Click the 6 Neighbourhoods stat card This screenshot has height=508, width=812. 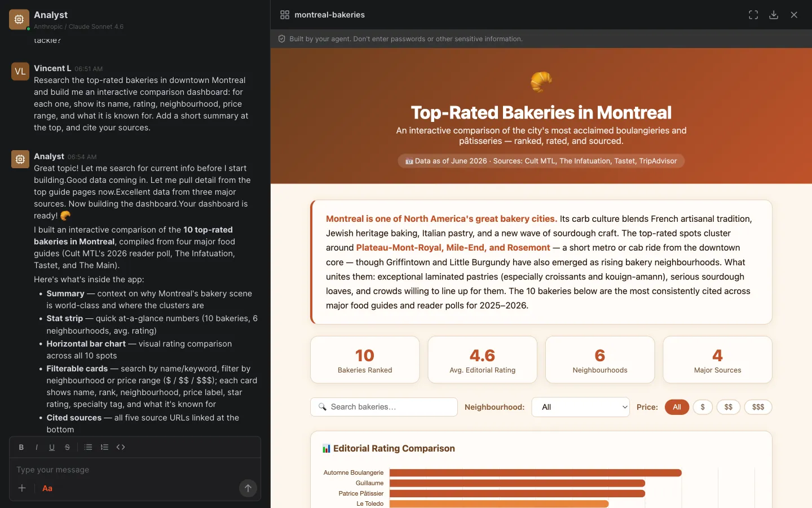coord(600,360)
